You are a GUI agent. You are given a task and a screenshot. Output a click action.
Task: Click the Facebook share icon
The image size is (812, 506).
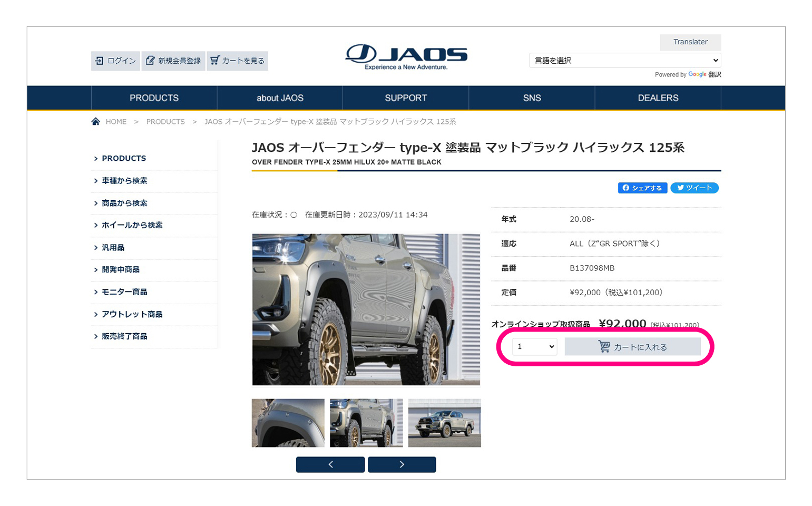pos(626,188)
